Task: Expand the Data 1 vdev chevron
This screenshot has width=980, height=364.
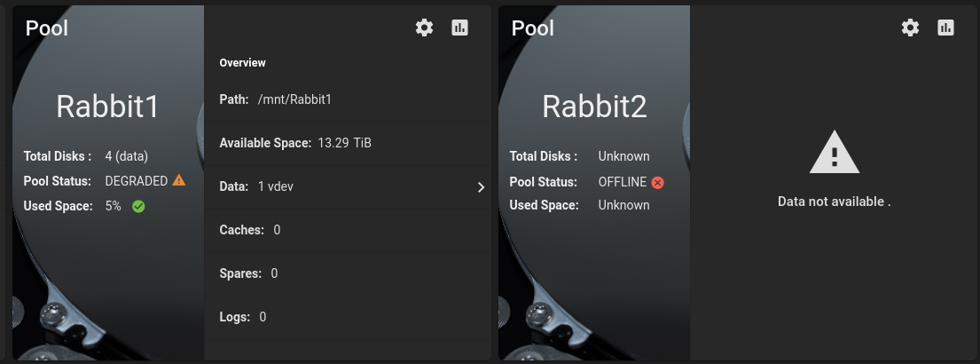Action: 481,187
